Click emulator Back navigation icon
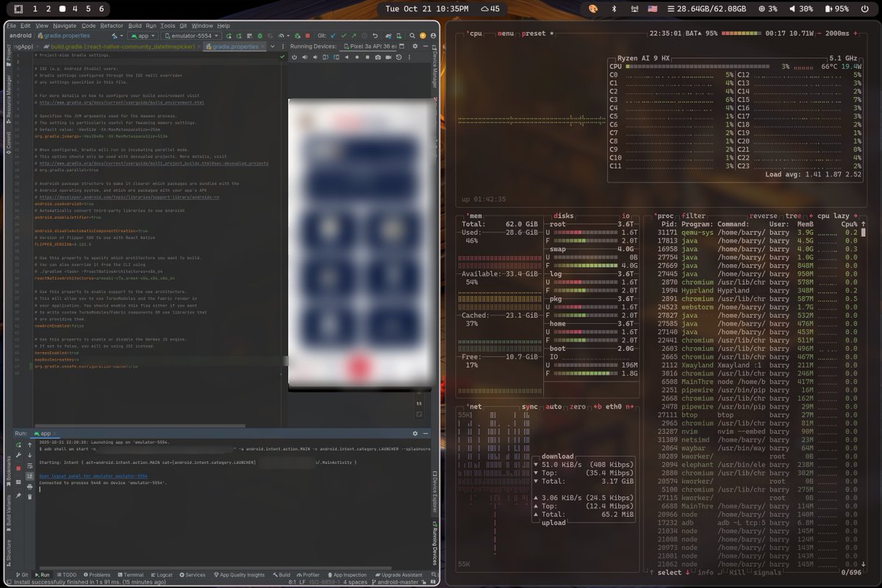 point(347,57)
